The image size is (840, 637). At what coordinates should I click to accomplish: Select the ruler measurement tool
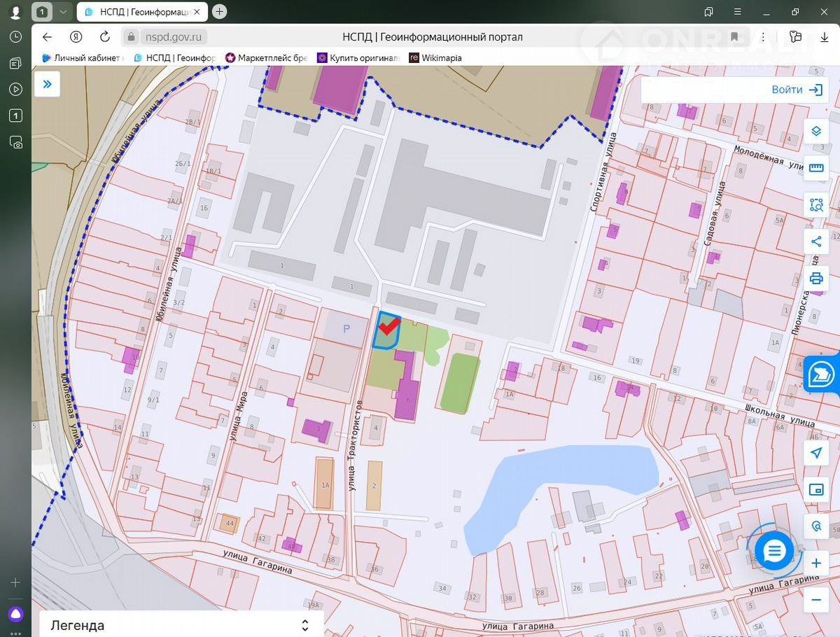[815, 168]
